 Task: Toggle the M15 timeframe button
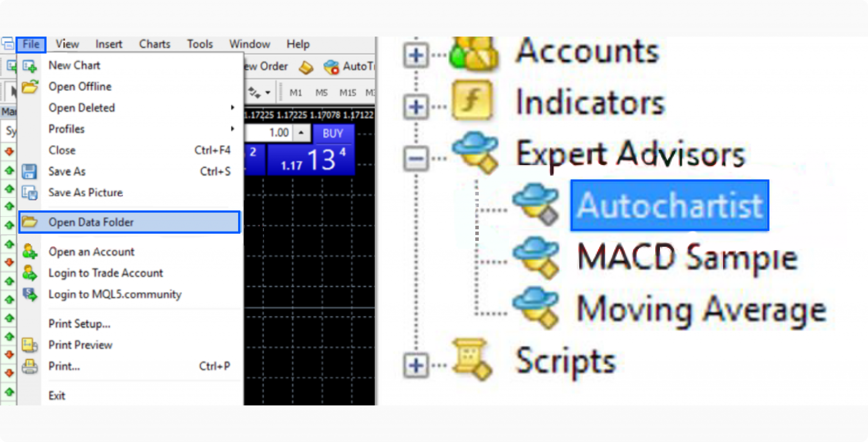coord(348,92)
